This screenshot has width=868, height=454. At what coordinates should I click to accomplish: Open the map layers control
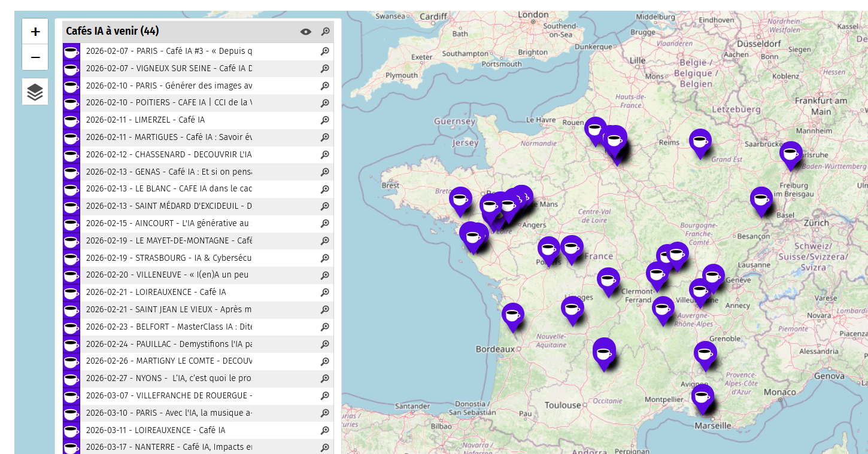click(x=35, y=92)
